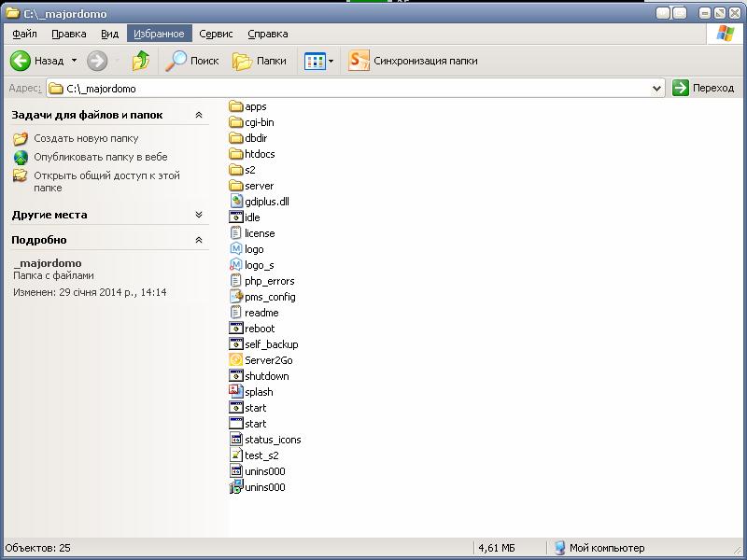Open the Файл menu
747x560 pixels.
(x=25, y=34)
